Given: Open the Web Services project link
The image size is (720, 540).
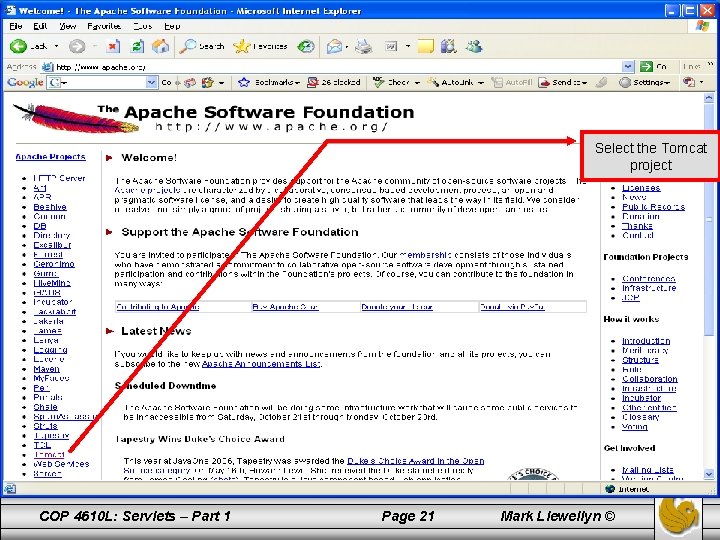Looking at the screenshot, I should [x=61, y=464].
